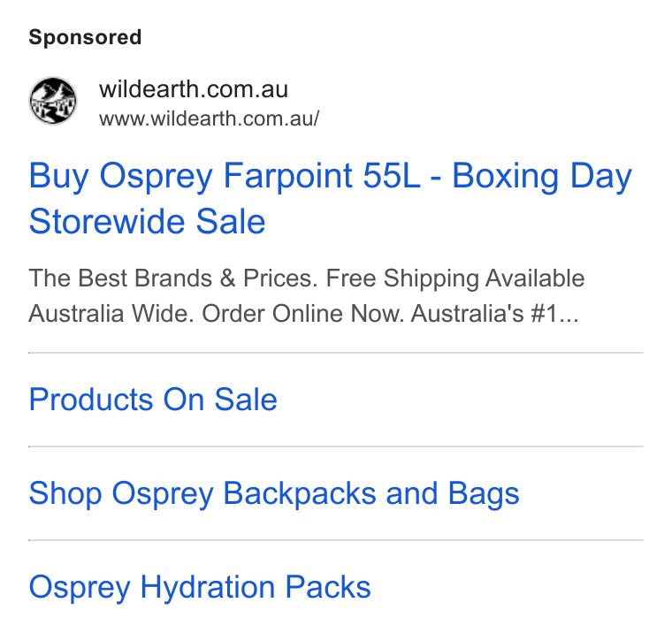Image resolution: width=672 pixels, height=633 pixels.
Task: Click the word Products in the first sitelink
Action: pyautogui.click(x=91, y=400)
